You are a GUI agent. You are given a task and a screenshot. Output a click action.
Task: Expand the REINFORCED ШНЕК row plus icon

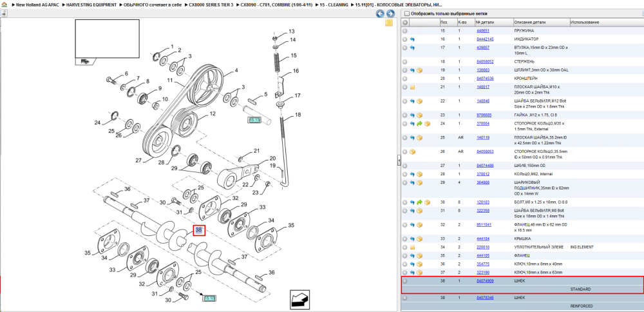(x=405, y=298)
